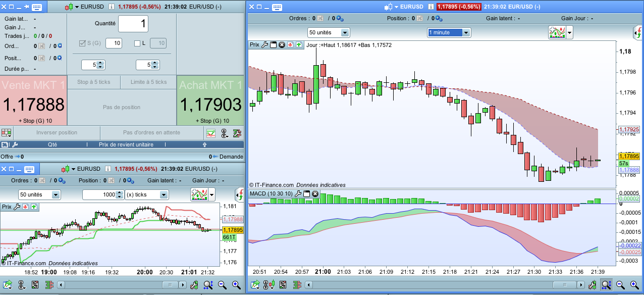Open (x) ticks timeframe dropdown

(x=147, y=194)
